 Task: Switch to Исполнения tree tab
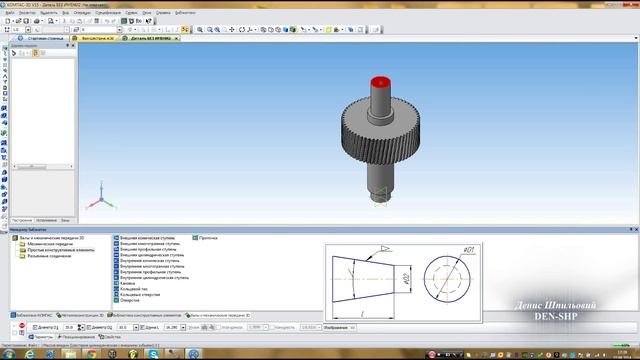(46, 220)
